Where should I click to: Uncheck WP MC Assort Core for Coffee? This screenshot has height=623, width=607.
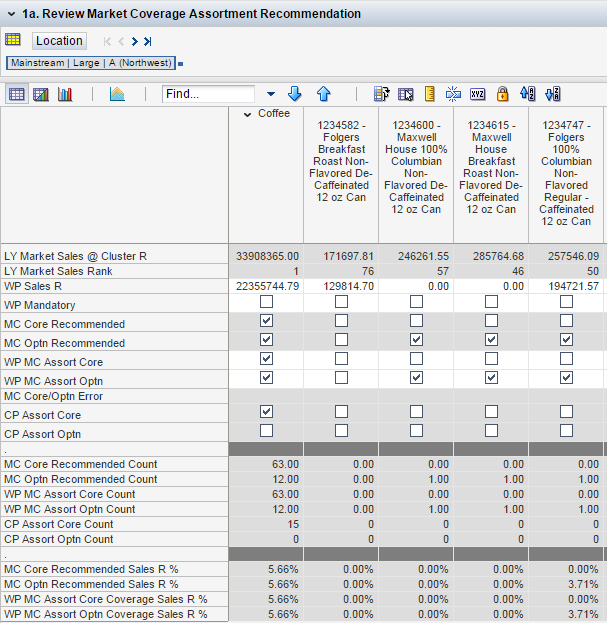(267, 359)
